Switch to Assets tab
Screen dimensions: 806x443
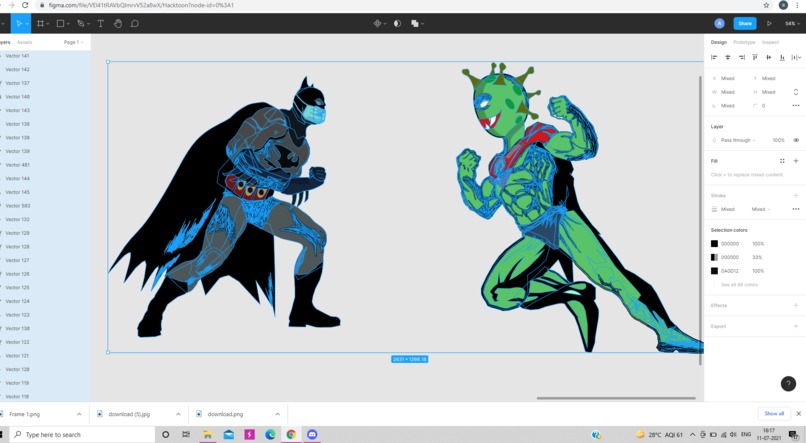tap(24, 42)
